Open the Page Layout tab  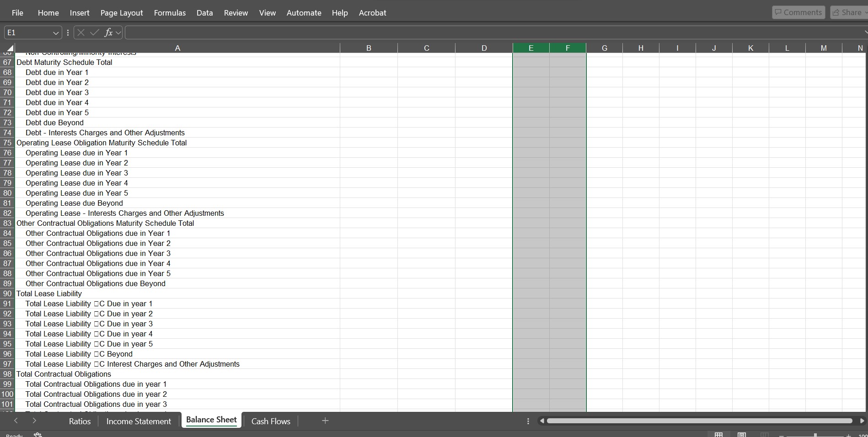click(122, 13)
